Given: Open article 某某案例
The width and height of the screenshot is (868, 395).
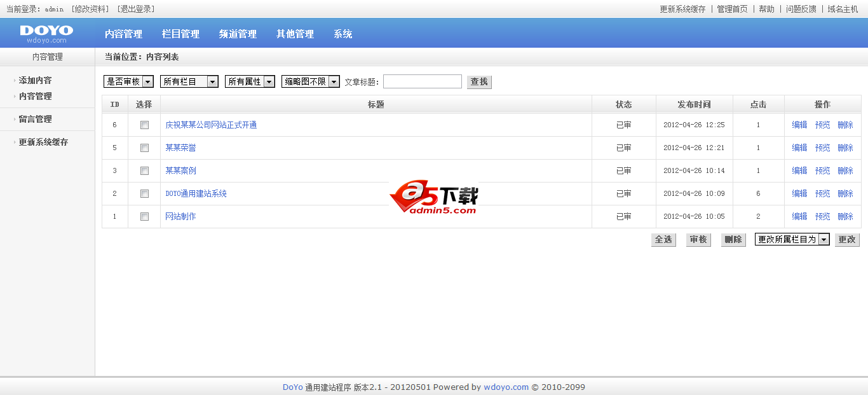Looking at the screenshot, I should coord(180,171).
